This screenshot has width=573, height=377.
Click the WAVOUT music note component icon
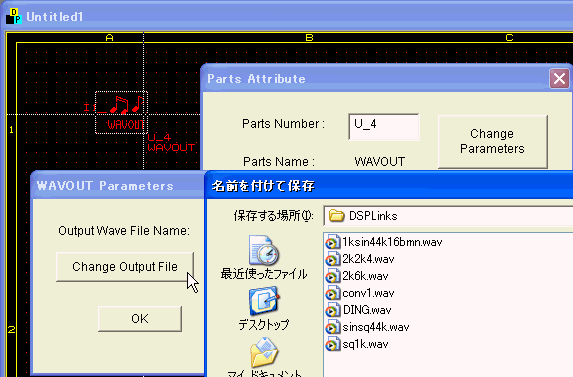(121, 113)
